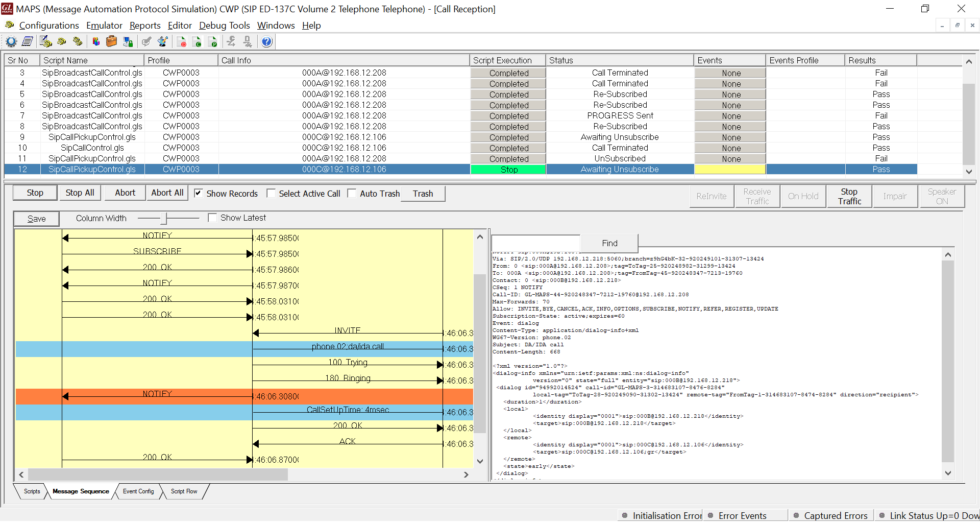Open the Emulator menu
Image resolution: width=980 pixels, height=523 pixels.
[x=104, y=26]
